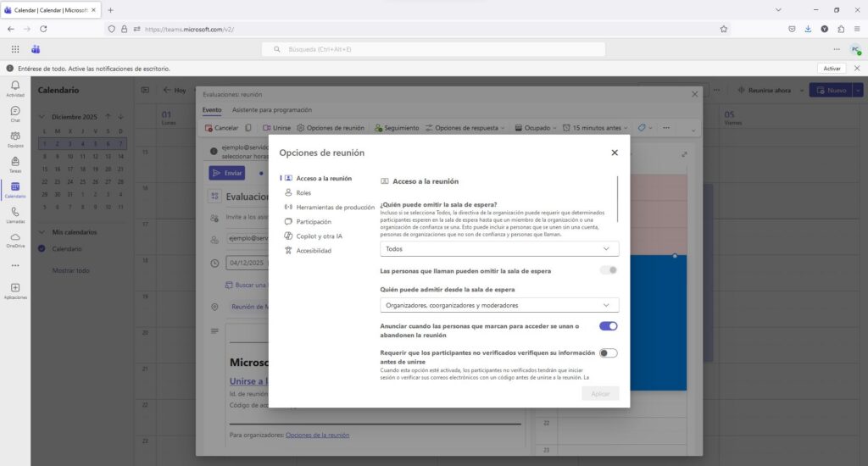Click the Búsqueda search field
This screenshot has height=466, width=868.
pyautogui.click(x=433, y=49)
